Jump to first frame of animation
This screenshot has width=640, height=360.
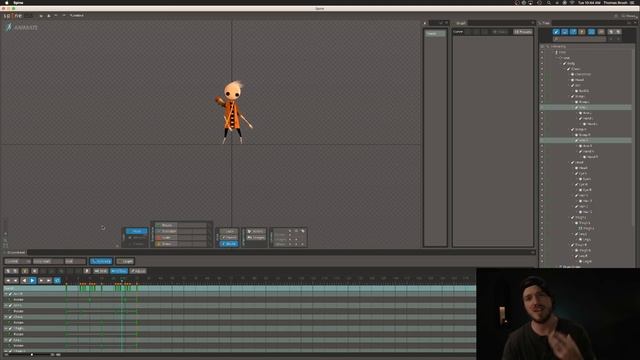[x=8, y=280]
